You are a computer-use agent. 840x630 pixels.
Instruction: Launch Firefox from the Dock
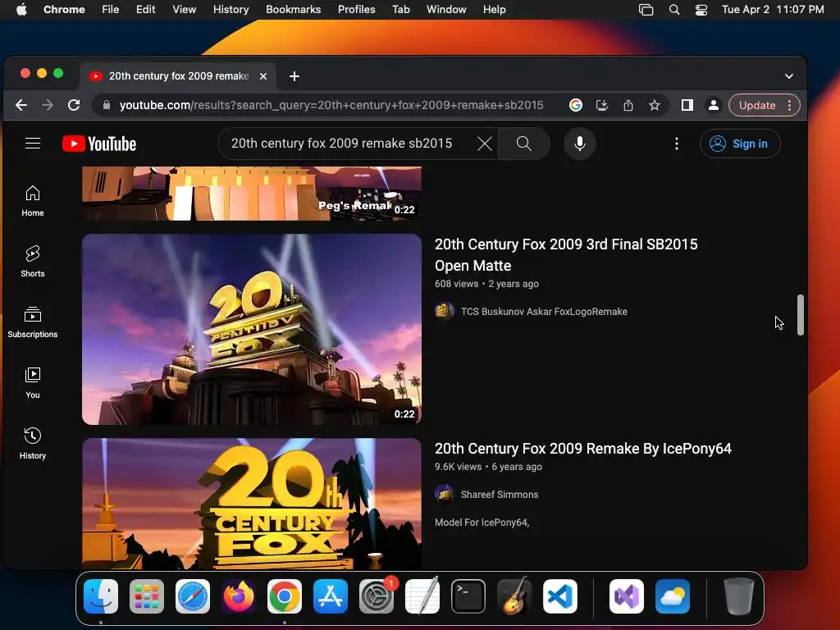pos(239,596)
